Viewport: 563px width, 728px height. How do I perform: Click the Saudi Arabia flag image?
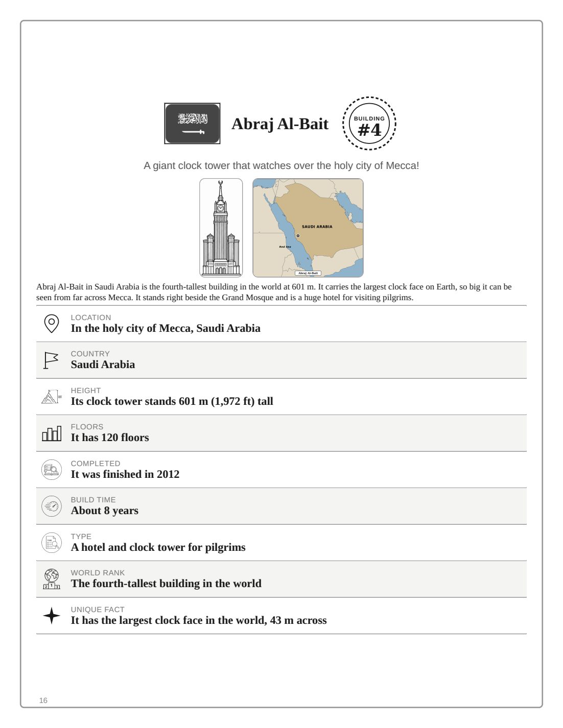[x=192, y=124]
